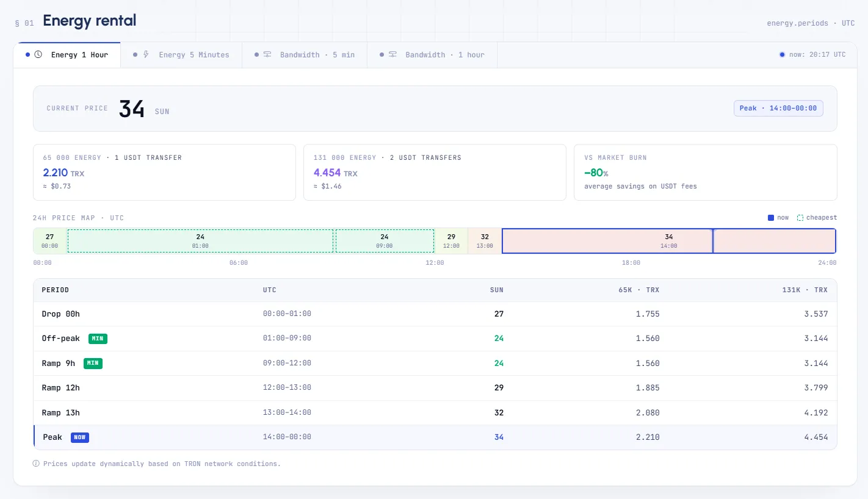
Task: Click the dashed 'cheapest' legend swatch
Action: tap(800, 218)
